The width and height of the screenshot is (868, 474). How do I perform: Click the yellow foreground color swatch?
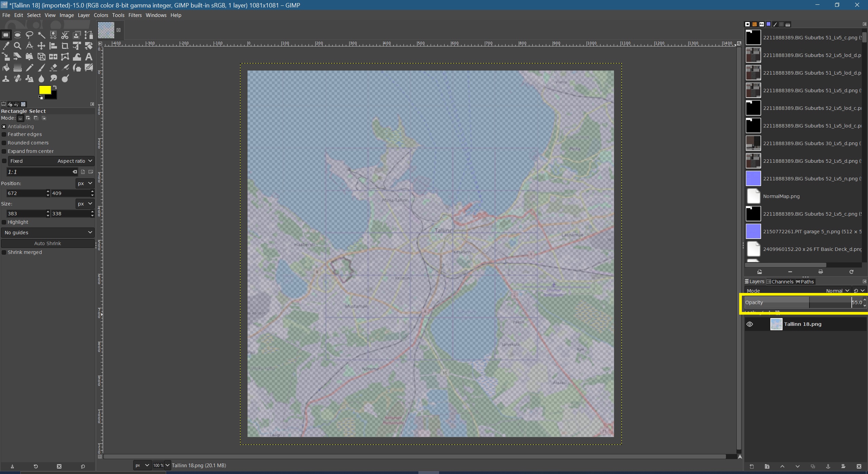[44, 90]
